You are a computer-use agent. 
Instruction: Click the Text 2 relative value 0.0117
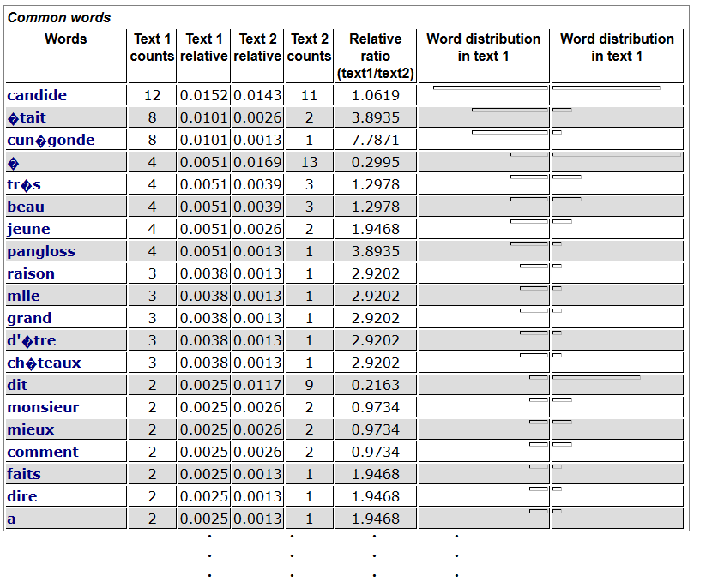(x=257, y=385)
